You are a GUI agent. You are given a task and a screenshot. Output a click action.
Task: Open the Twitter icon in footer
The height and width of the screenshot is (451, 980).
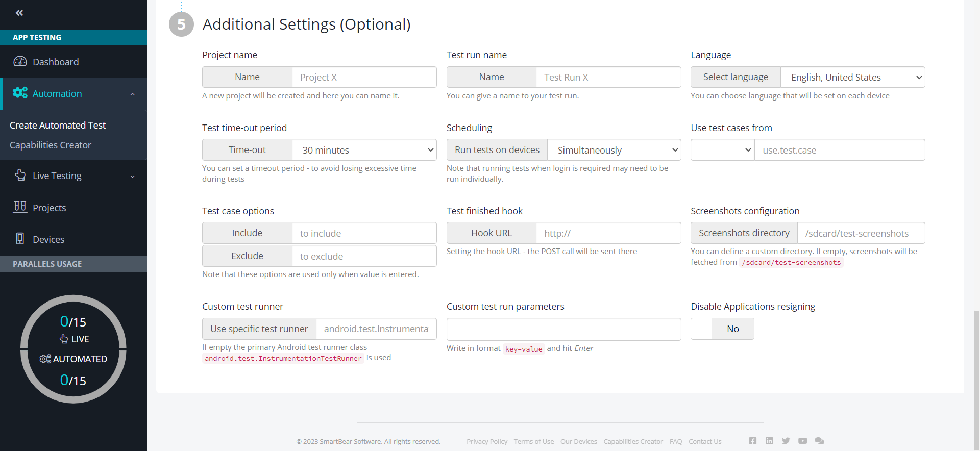(786, 441)
